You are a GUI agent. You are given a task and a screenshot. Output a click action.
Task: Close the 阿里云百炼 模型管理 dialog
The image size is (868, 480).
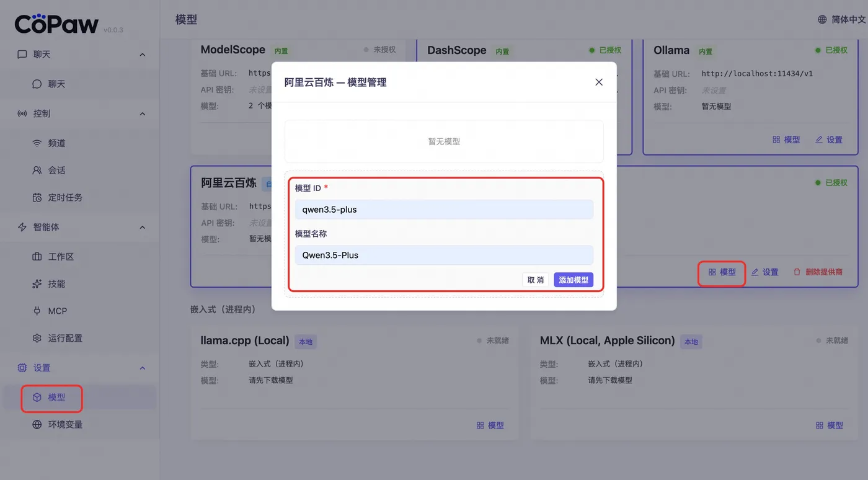599,82
